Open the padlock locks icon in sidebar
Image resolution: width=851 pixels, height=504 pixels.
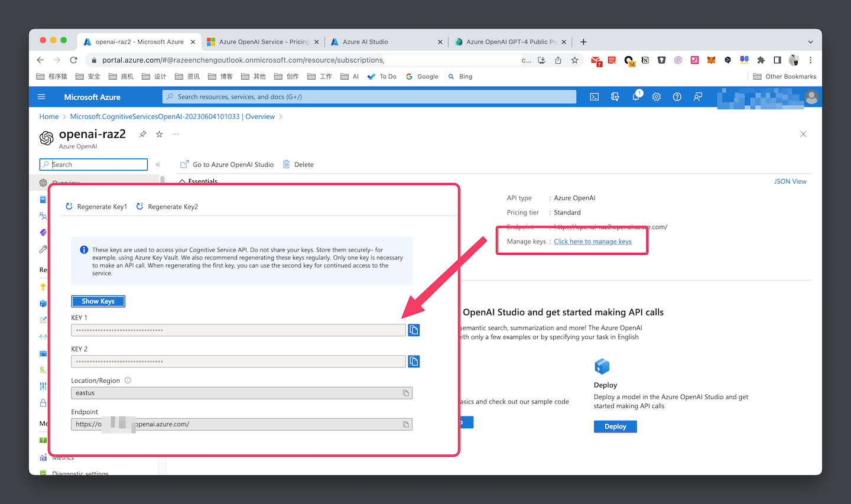click(43, 402)
